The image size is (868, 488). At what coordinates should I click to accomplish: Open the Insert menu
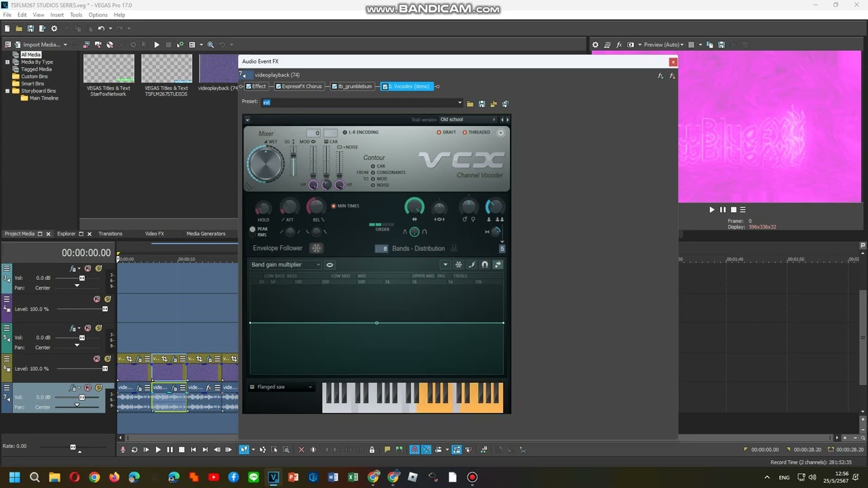[x=57, y=15]
